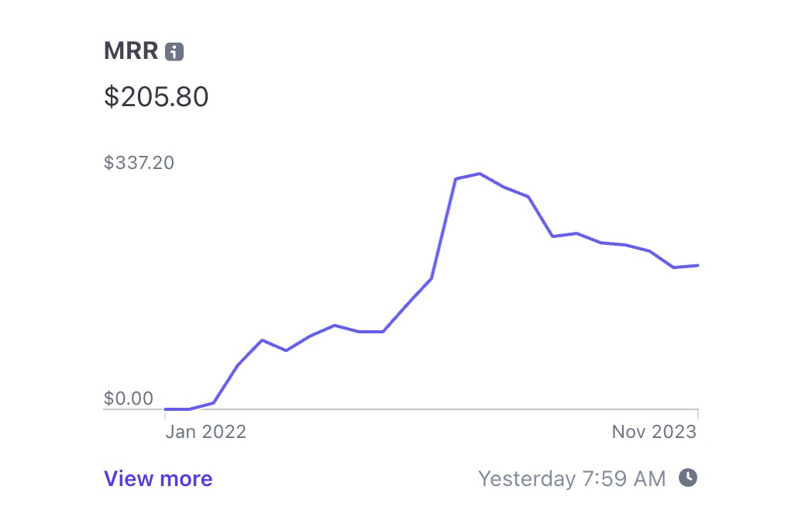Click the middle of the chart's horizontal baseline
This screenshot has width=812, height=507.
[401, 409]
